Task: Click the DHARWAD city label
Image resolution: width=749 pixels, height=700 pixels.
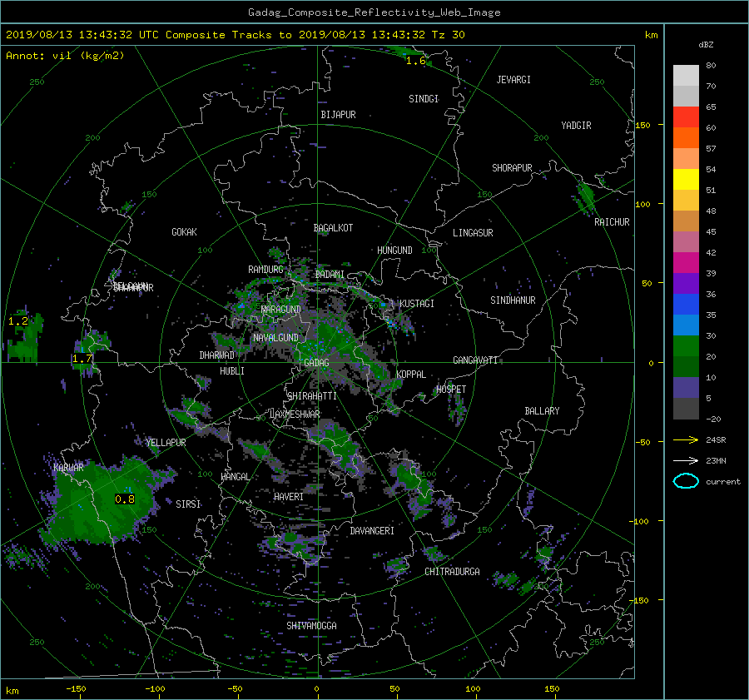Action: click(x=217, y=355)
